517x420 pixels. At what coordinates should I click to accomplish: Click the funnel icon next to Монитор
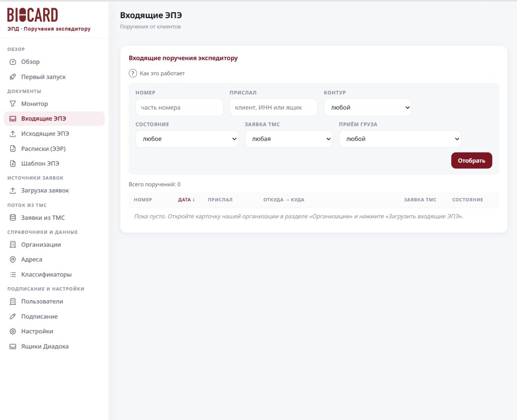click(13, 104)
